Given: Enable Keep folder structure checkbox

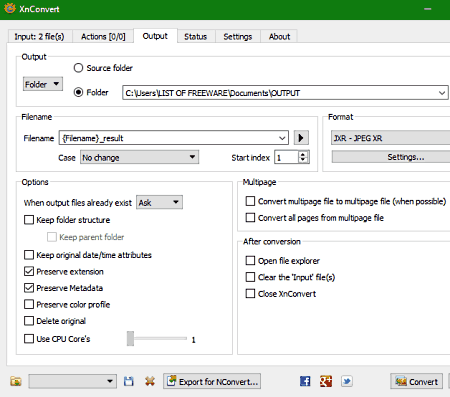Looking at the screenshot, I should click(29, 220).
